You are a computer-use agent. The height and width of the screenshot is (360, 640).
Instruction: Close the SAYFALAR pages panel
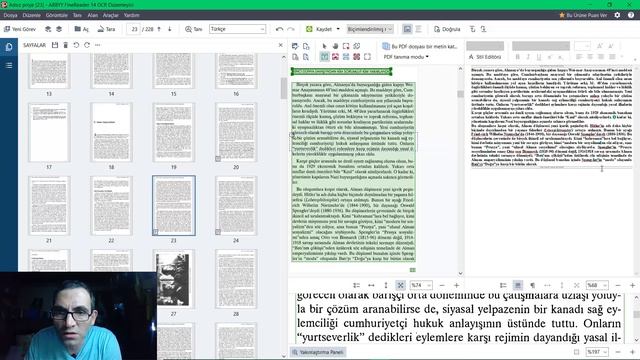click(280, 45)
